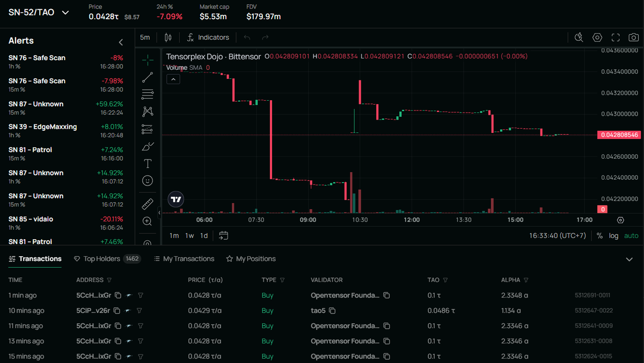Copy validator in the 11 mins ago row
This screenshot has width=644, height=363.
[386, 326]
